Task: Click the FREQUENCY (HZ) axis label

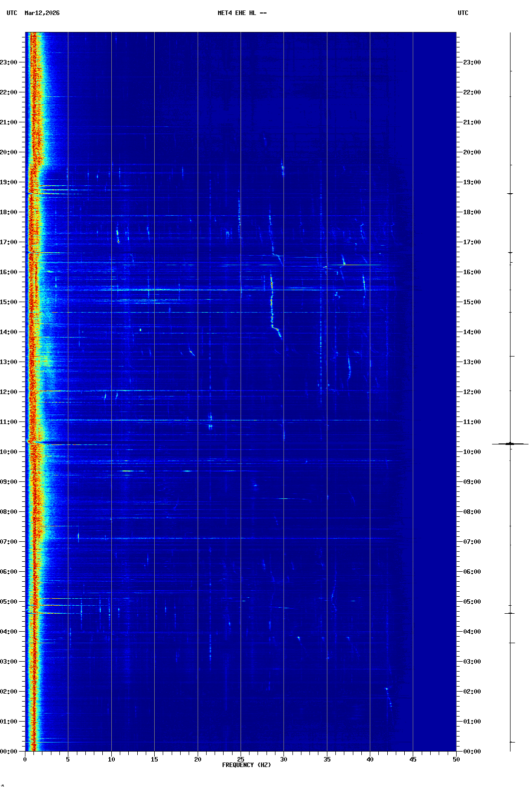Action: click(x=246, y=765)
